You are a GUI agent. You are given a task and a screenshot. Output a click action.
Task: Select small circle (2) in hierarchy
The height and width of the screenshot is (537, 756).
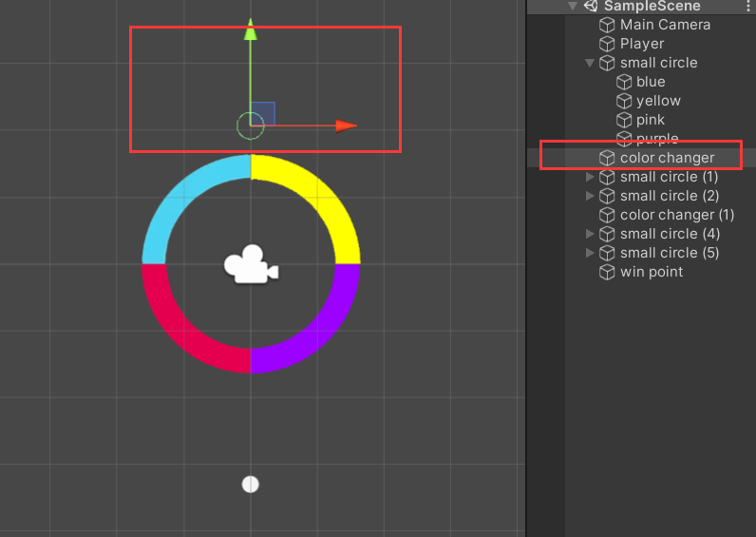[x=670, y=196]
